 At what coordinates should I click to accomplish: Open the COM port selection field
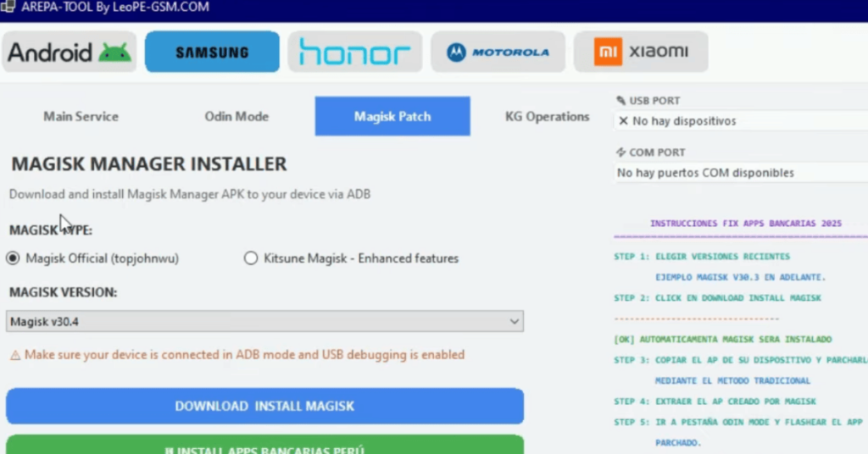(x=741, y=173)
